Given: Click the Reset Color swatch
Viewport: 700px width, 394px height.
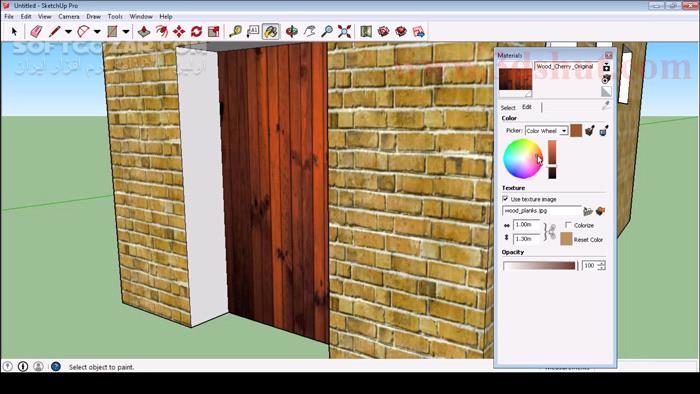Looking at the screenshot, I should pos(566,239).
